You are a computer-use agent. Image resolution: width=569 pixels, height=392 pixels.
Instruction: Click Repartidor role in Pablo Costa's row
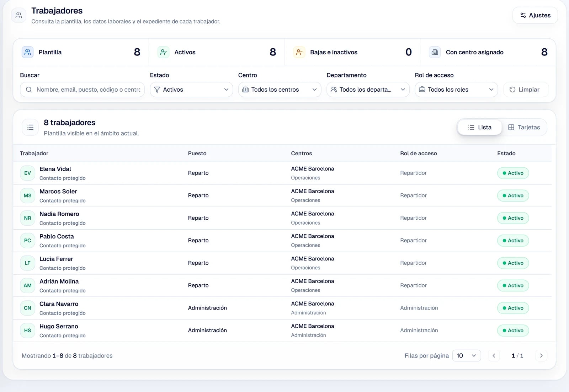click(413, 240)
